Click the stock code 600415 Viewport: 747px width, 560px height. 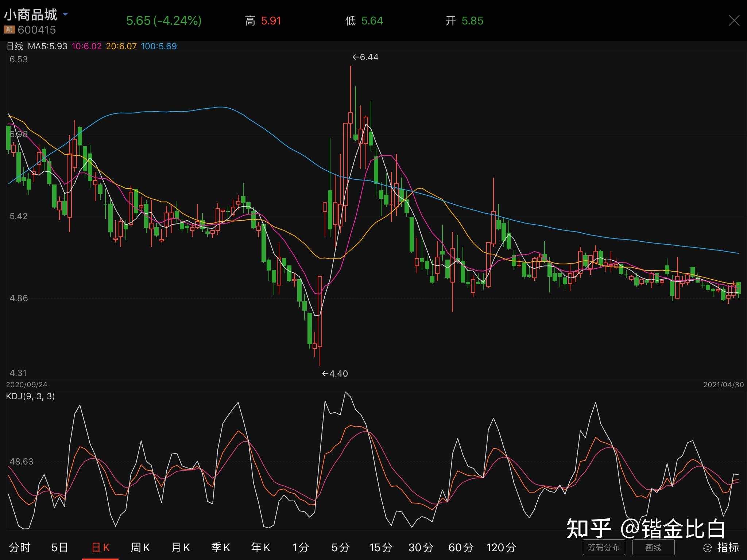(x=37, y=30)
